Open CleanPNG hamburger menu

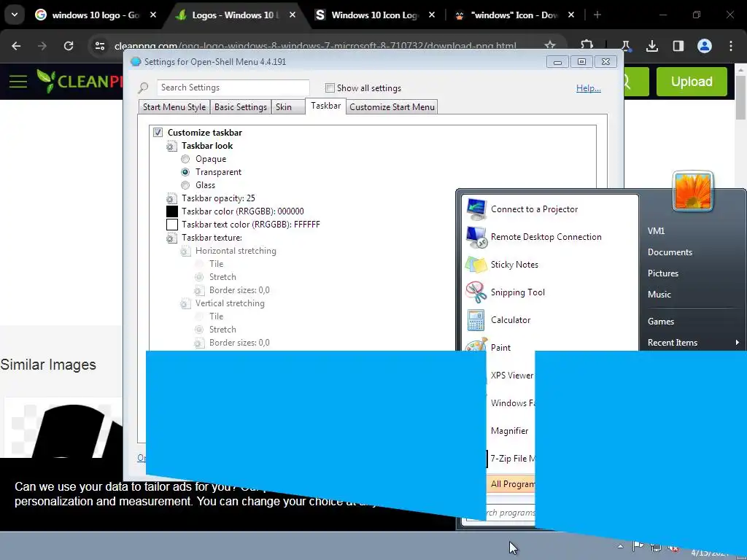pos(18,82)
